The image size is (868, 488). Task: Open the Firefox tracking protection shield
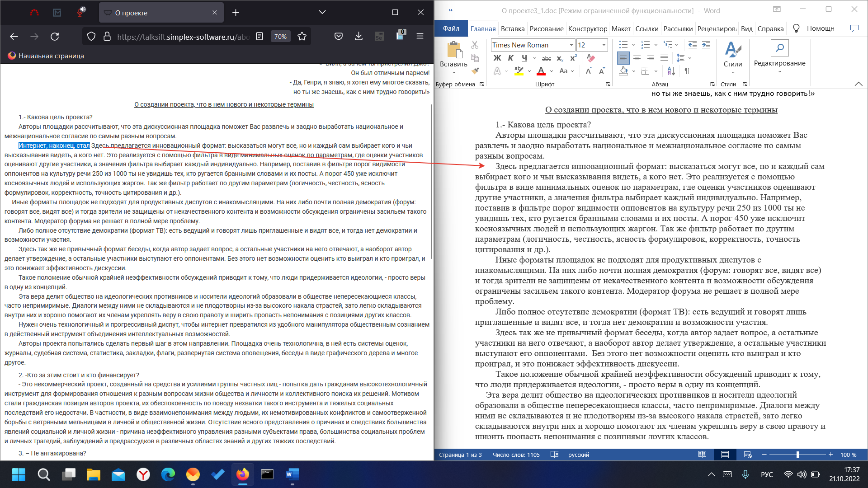point(91,37)
